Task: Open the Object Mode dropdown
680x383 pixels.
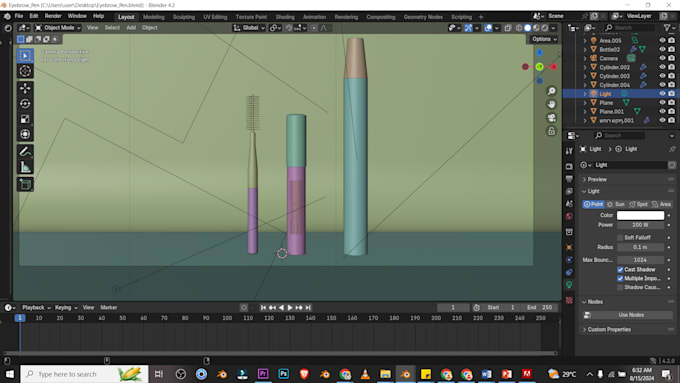Action: click(58, 28)
